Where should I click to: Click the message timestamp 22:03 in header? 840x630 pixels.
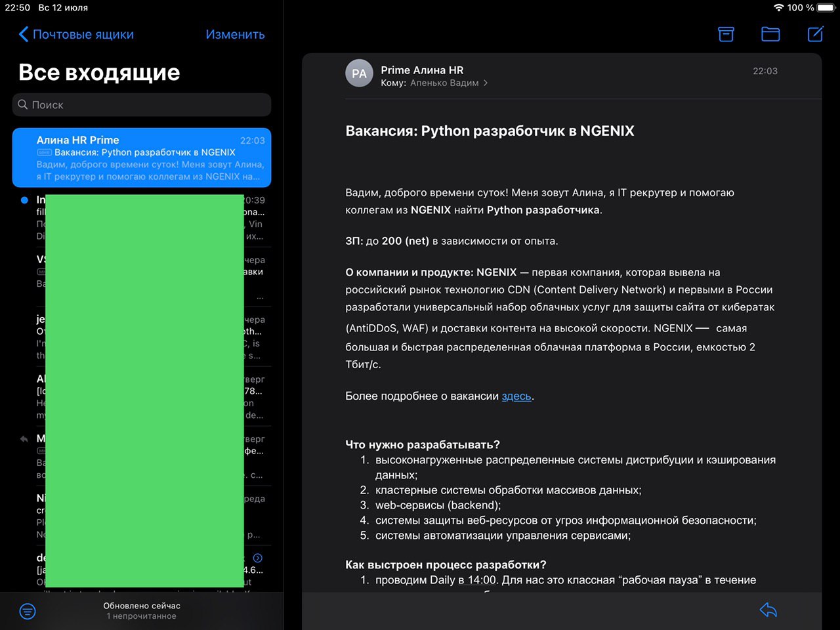tap(765, 71)
